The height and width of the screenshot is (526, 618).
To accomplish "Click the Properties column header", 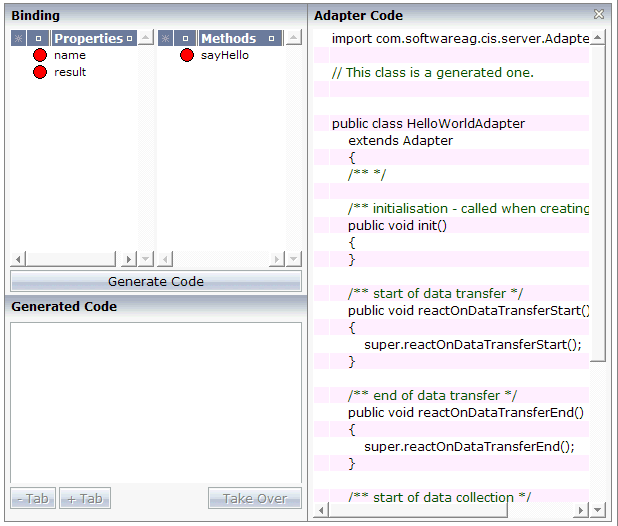I will (x=94, y=38).
